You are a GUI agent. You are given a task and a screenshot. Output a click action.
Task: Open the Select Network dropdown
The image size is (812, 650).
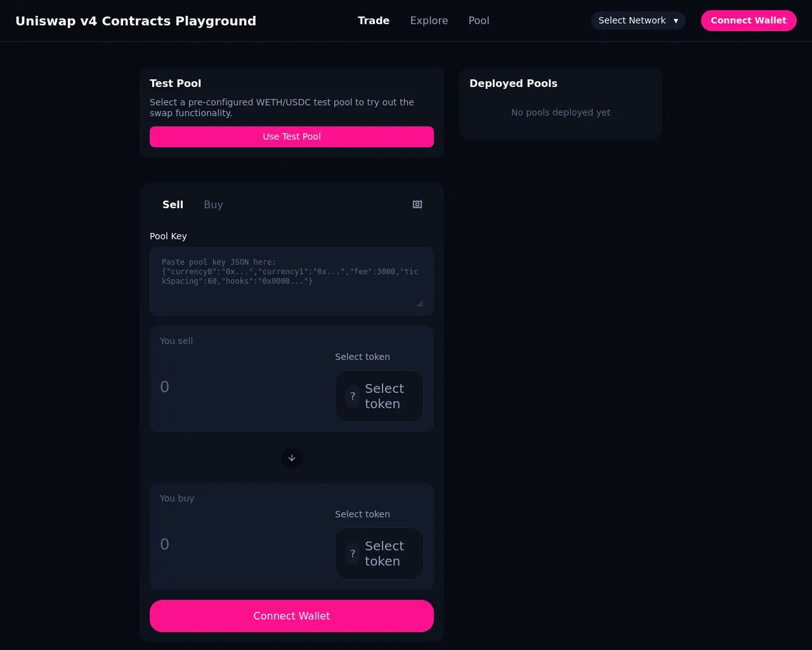[x=638, y=20]
